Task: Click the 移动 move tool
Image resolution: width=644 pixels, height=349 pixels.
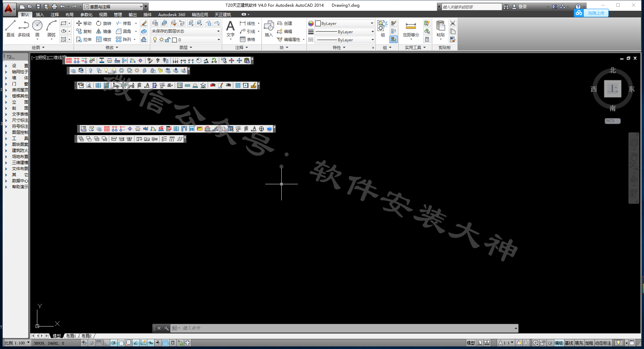Action: click(84, 23)
